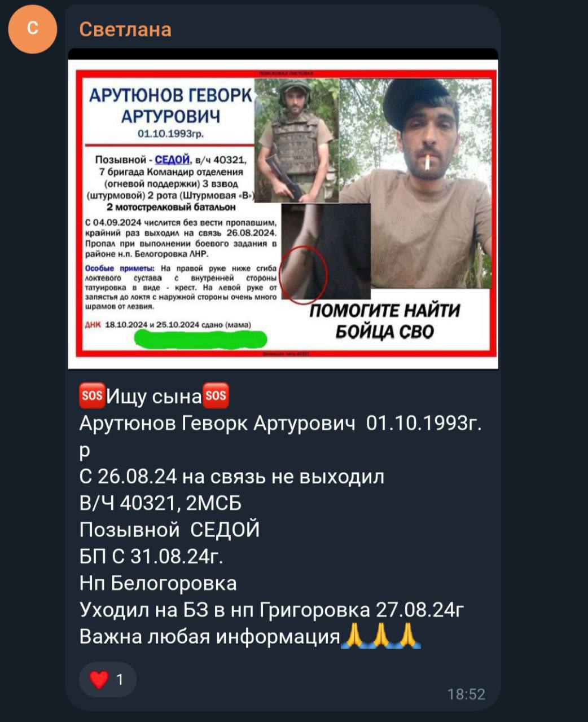Click the first praying hands emoji
Screen dimensions: 588x722
(354, 636)
